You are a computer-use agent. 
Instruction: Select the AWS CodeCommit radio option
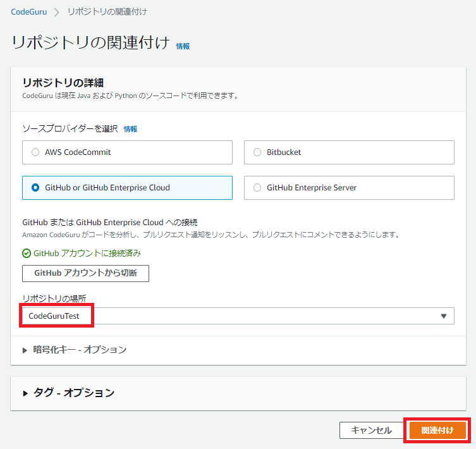pos(127,152)
